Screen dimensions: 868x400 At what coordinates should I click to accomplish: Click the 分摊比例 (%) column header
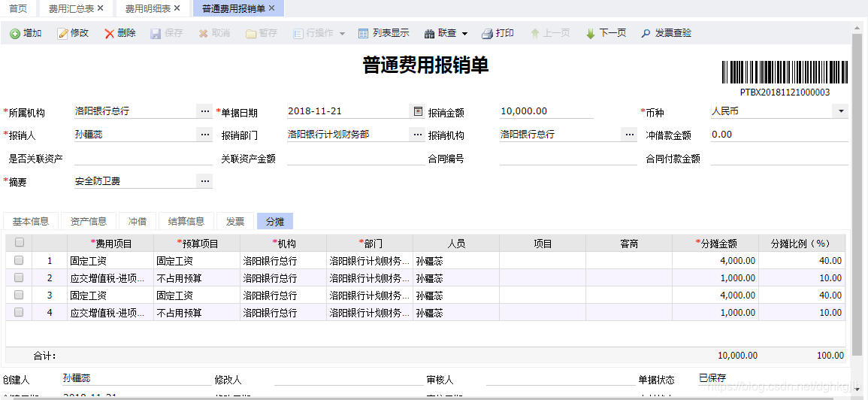pyautogui.click(x=802, y=243)
